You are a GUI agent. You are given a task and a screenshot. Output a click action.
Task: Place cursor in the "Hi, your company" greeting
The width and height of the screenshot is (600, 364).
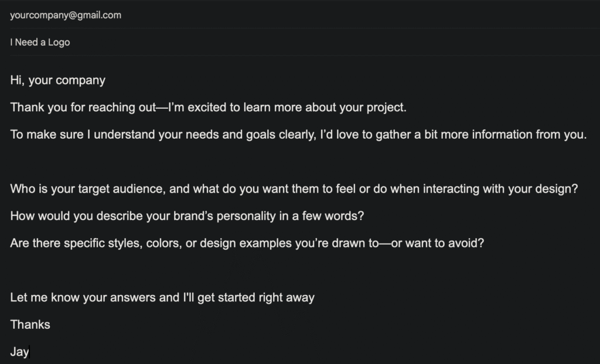(x=57, y=80)
